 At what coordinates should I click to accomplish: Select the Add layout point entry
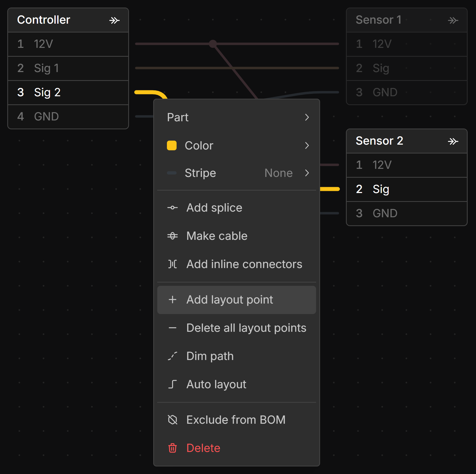coord(230,300)
